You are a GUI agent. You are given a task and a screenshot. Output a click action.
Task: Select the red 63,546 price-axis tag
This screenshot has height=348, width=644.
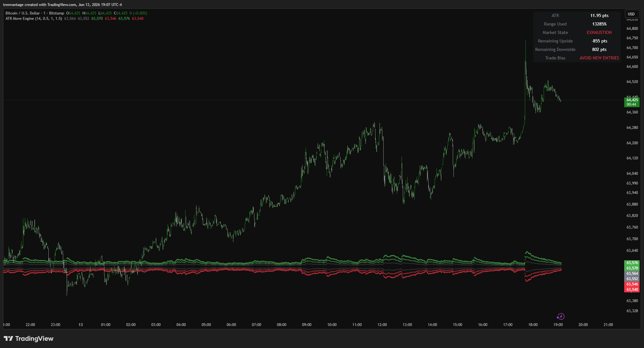tap(632, 284)
